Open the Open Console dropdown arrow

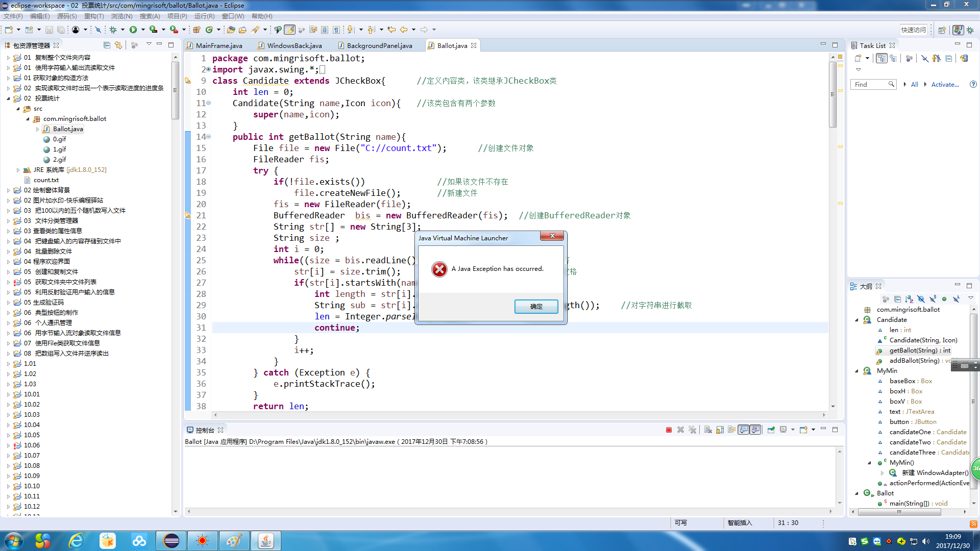813,430
